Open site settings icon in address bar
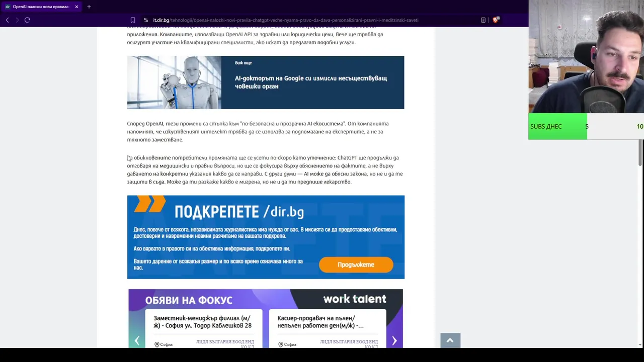This screenshot has width=644, height=362. [x=146, y=20]
